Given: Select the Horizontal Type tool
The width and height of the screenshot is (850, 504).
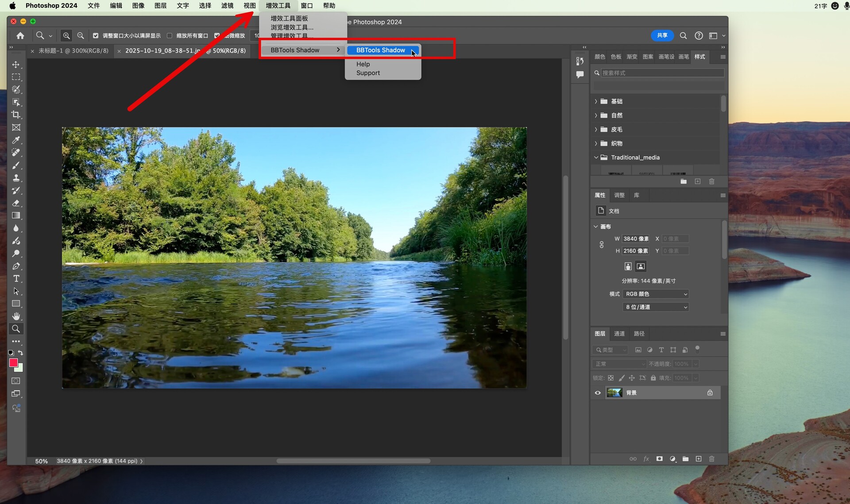Looking at the screenshot, I should point(16,278).
